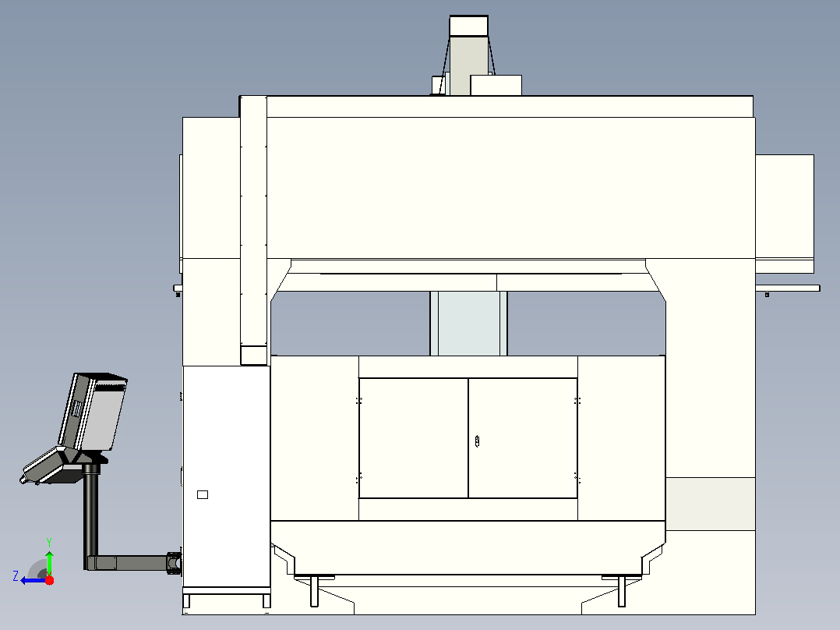Select the vertical post of the pendant arm
The image size is (840, 630).
(x=91, y=516)
